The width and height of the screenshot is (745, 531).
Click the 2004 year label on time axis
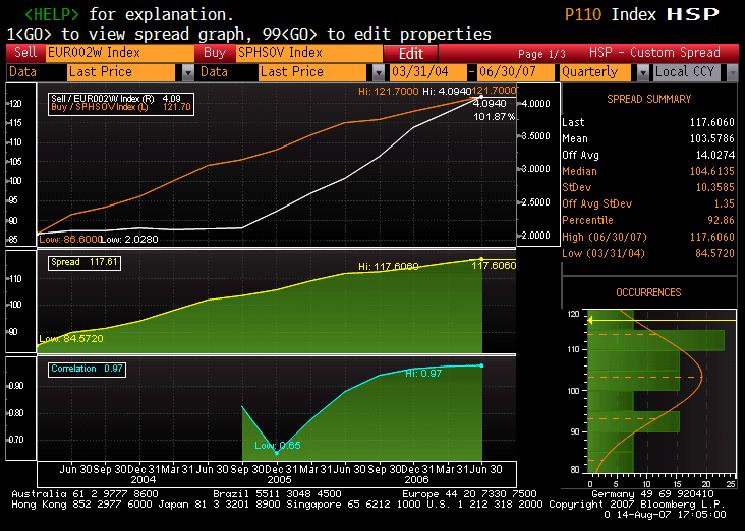143,480
